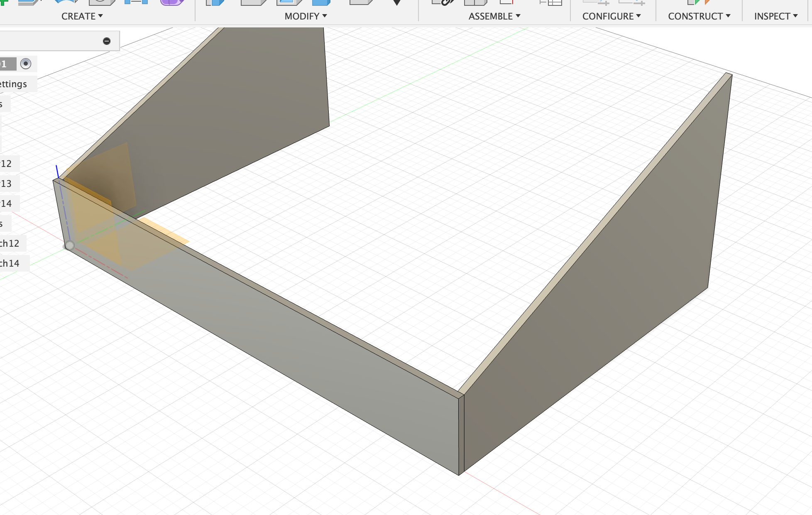Viewport: 812px width, 515px height.
Task: Collapse the browser with the round minus icon
Action: coord(107,41)
